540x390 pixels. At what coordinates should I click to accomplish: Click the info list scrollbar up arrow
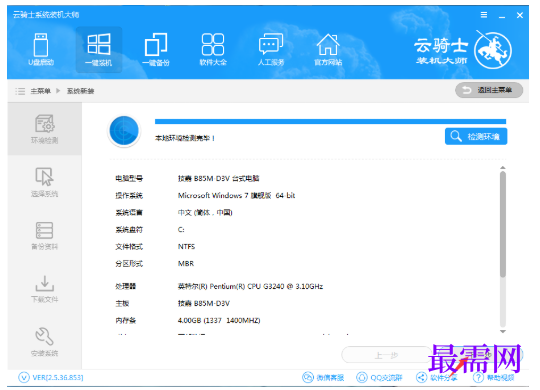(503, 168)
